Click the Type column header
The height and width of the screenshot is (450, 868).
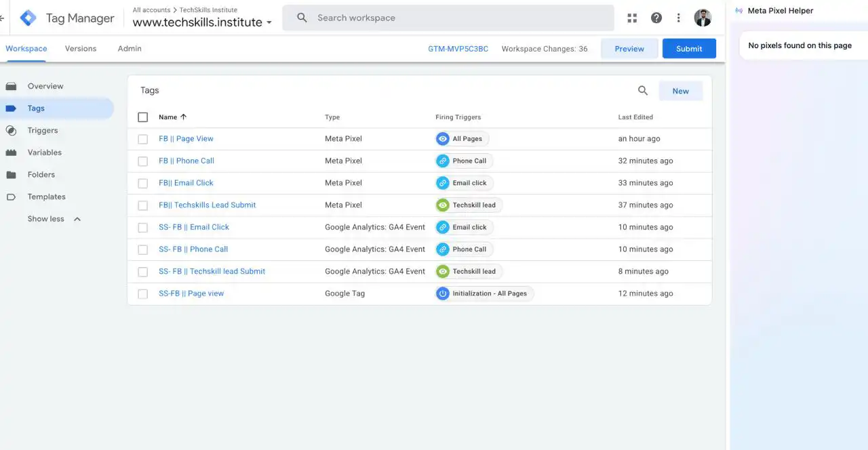332,117
